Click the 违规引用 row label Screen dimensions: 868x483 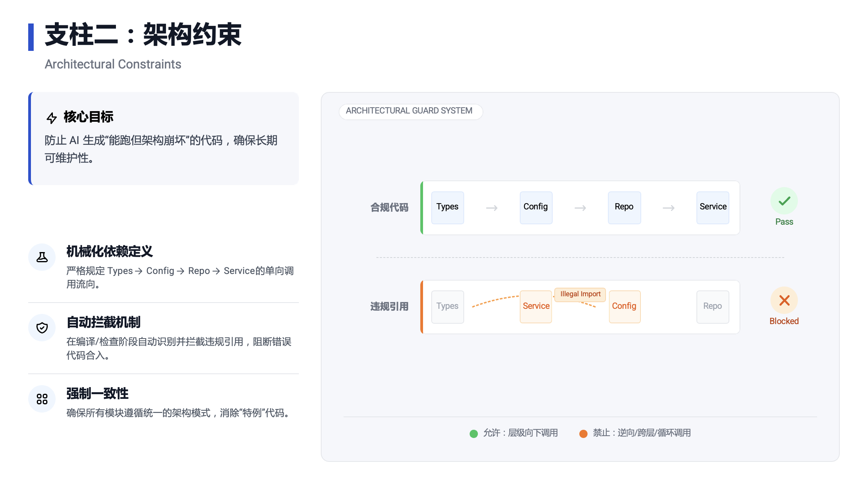tap(389, 306)
